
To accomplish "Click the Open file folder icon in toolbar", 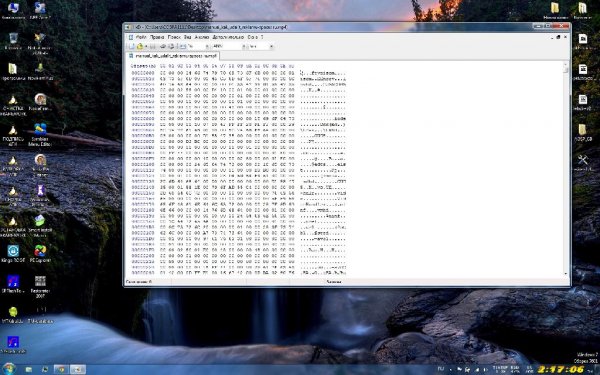I will 140,46.
